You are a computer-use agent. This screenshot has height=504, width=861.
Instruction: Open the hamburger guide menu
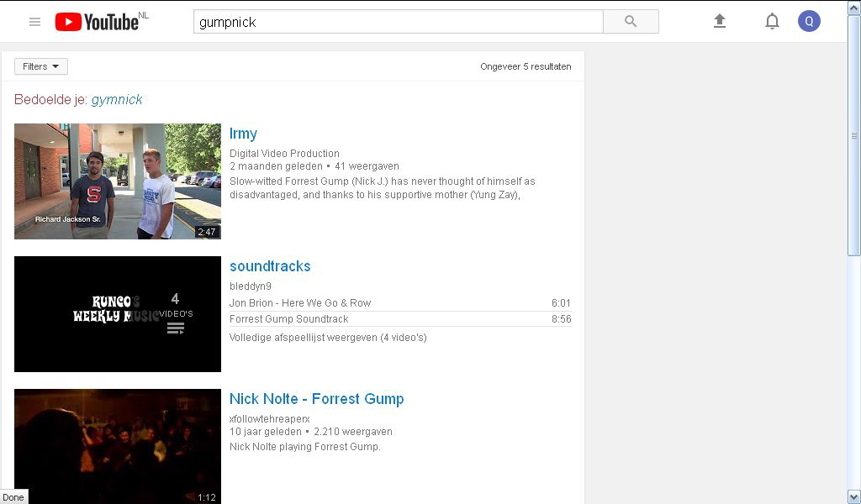pyautogui.click(x=34, y=22)
